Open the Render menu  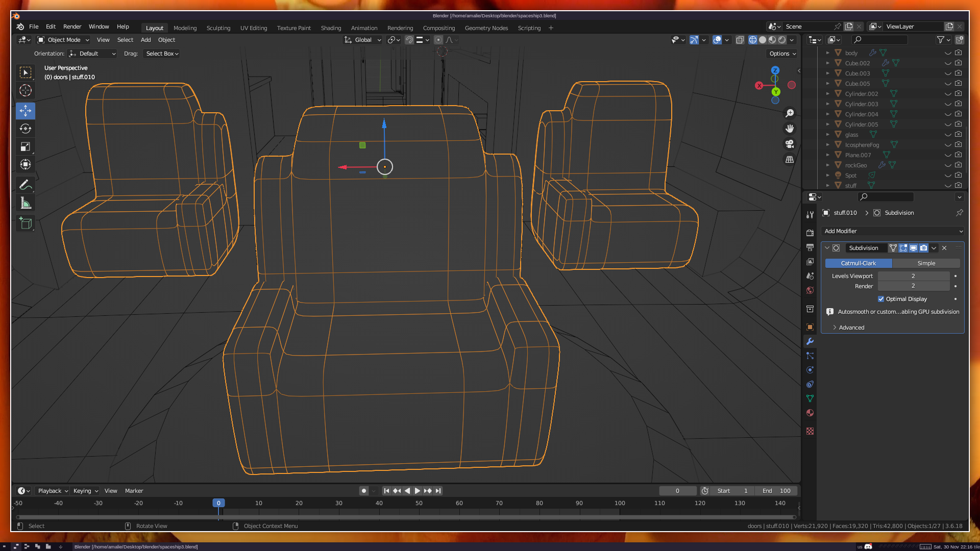72,27
